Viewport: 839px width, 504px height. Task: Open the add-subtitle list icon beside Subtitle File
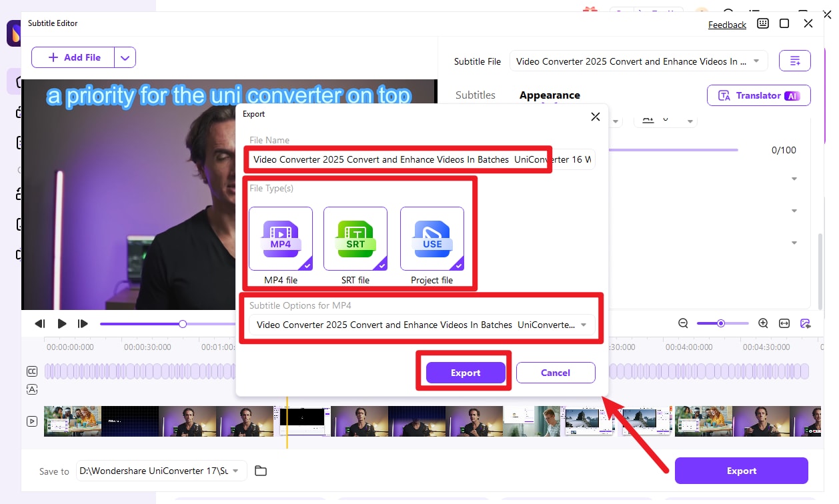click(x=794, y=60)
